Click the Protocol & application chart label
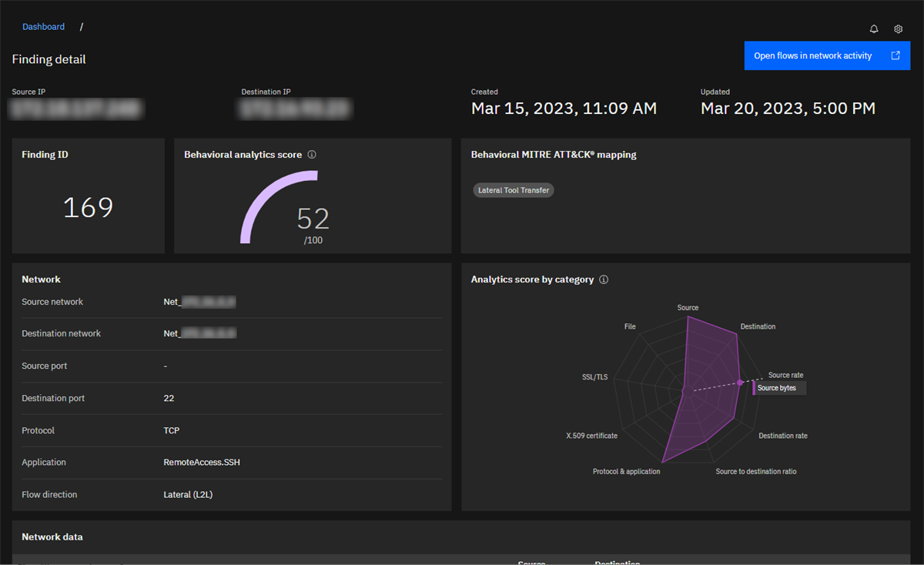 point(626,470)
